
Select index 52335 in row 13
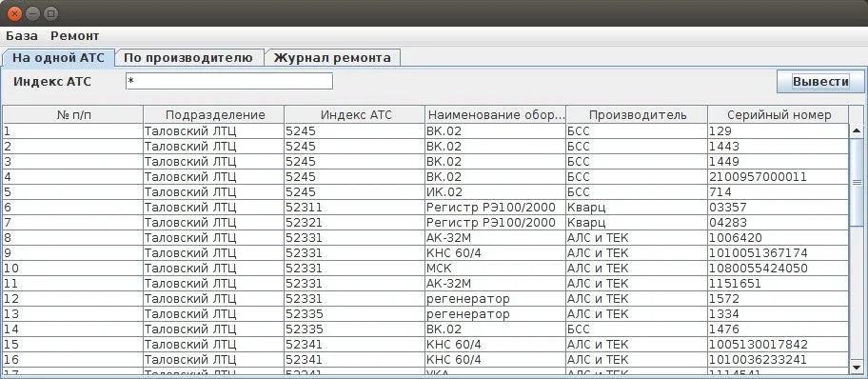tap(355, 314)
